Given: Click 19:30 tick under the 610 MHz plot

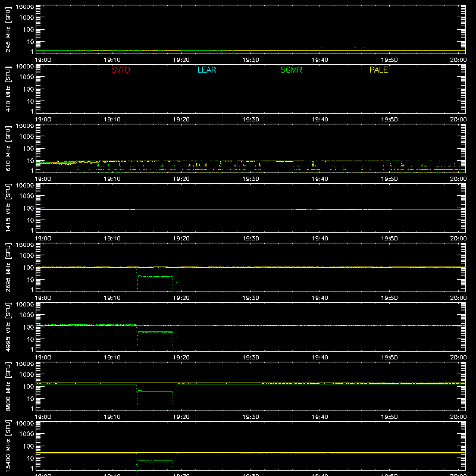Looking at the screenshot, I should click(250, 179).
